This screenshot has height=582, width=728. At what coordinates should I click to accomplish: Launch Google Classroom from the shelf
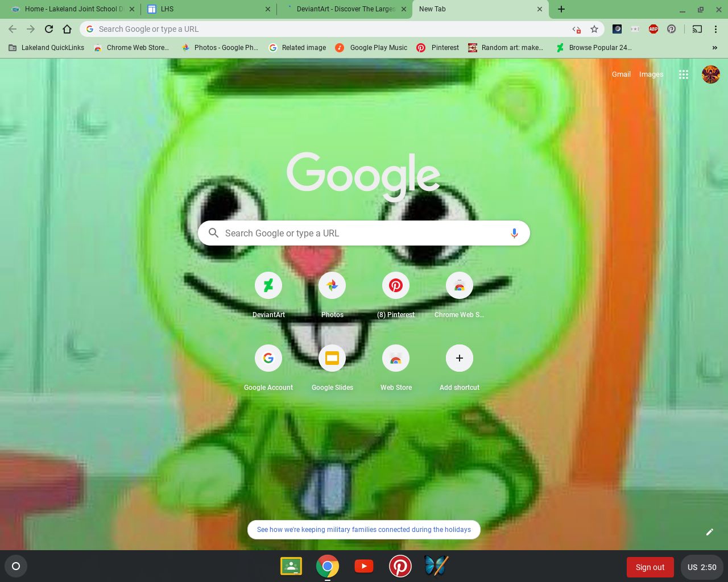click(x=291, y=566)
